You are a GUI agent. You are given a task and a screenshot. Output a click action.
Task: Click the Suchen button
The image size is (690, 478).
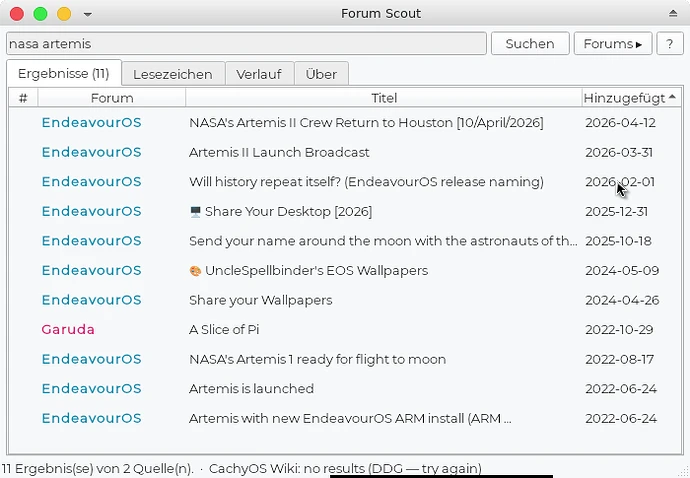[530, 44]
